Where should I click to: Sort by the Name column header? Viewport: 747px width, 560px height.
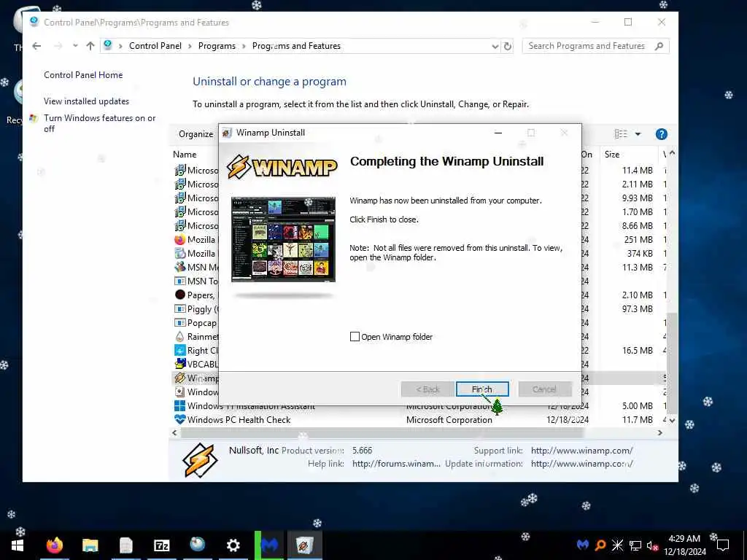click(x=185, y=155)
